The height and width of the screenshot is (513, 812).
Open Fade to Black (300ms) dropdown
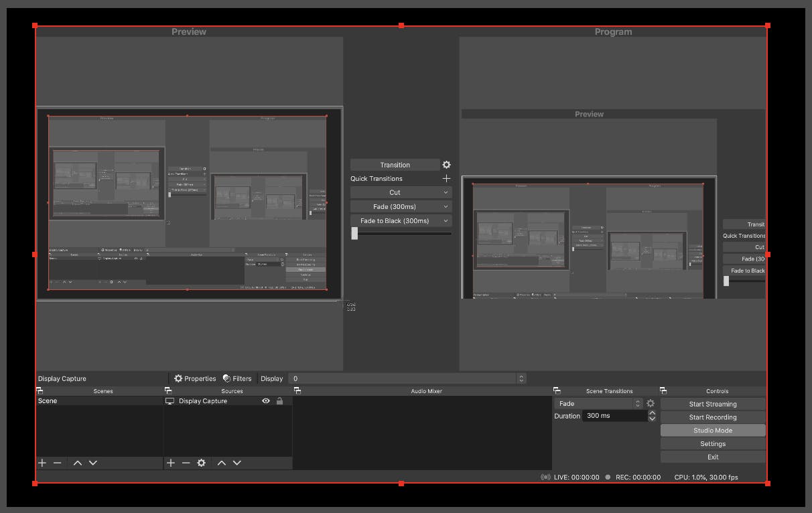(401, 220)
